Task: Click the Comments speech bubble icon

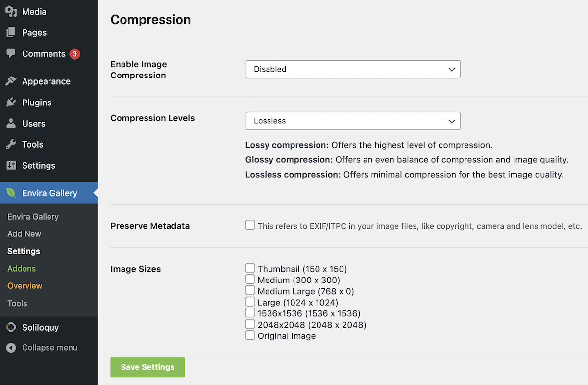Action: 11,53
